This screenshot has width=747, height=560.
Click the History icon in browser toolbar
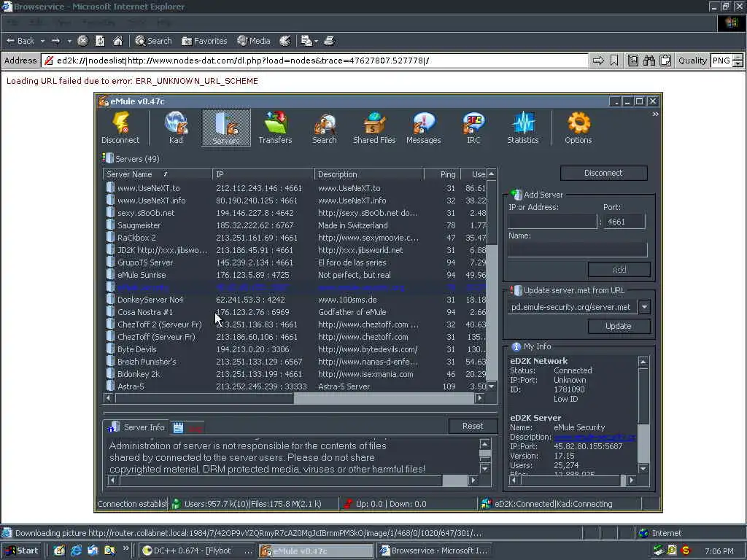(x=285, y=41)
